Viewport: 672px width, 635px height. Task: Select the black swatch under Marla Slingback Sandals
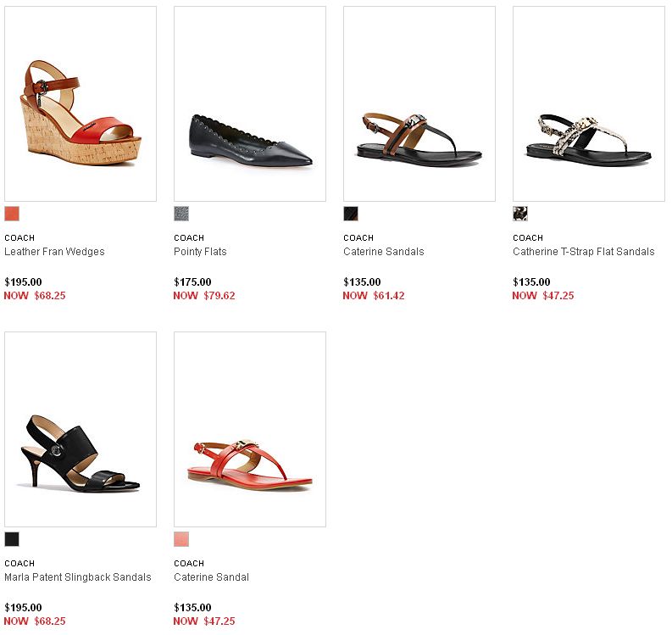coord(12,539)
